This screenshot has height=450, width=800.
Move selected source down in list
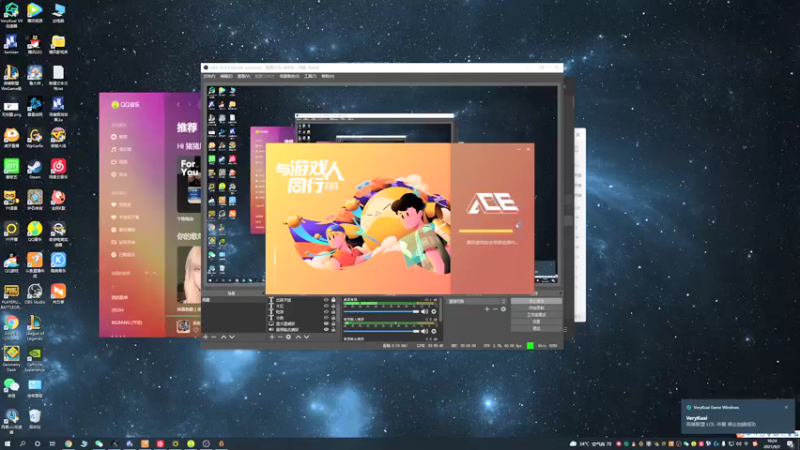pyautogui.click(x=307, y=337)
